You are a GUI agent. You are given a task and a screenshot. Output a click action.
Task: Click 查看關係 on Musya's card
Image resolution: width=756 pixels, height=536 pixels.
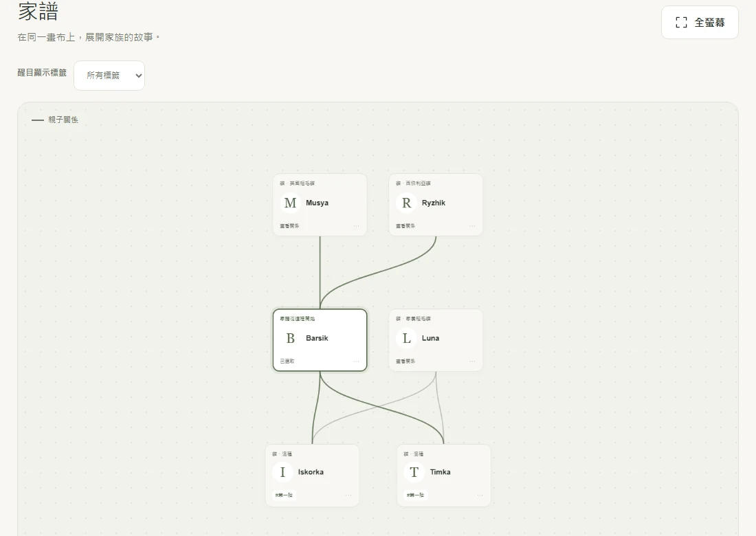click(x=289, y=225)
